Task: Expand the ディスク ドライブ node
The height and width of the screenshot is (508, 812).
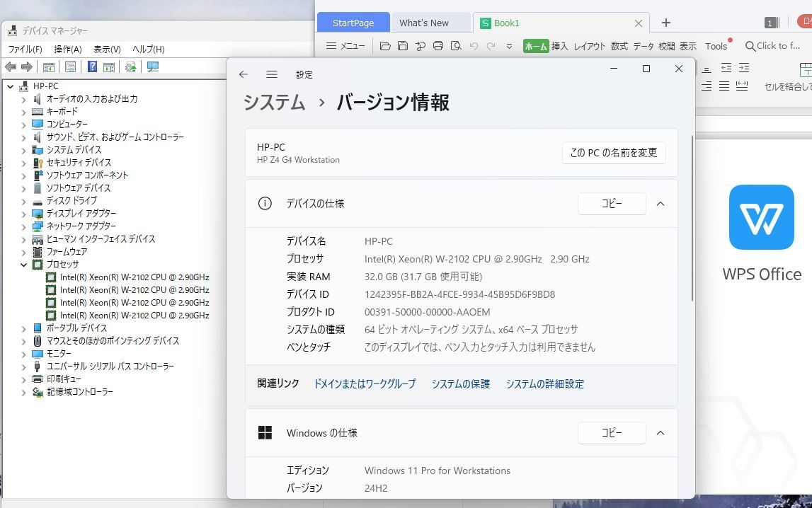Action: point(23,201)
